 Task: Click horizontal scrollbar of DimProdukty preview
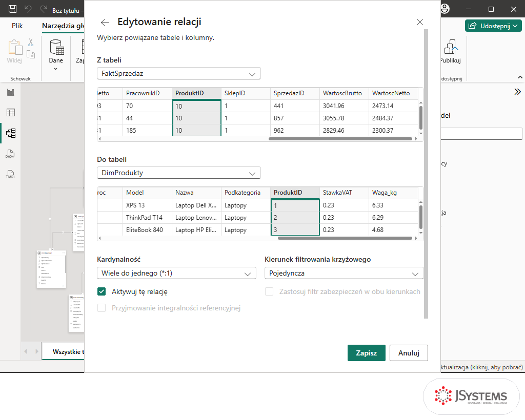click(x=345, y=238)
